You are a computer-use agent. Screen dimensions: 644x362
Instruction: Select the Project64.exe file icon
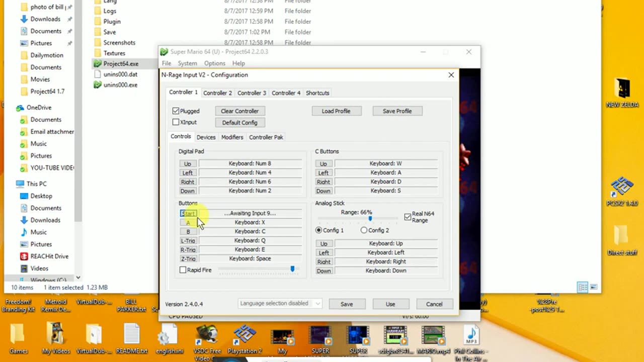[98, 64]
